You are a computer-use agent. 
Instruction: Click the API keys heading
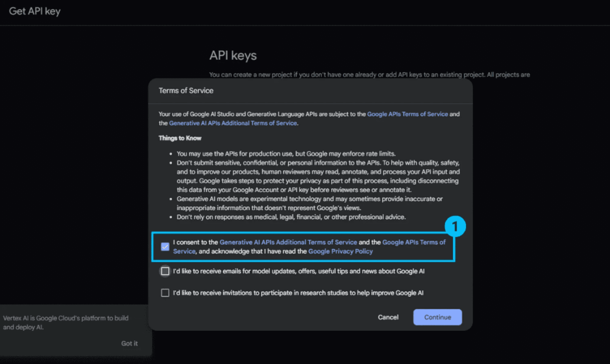(x=233, y=56)
